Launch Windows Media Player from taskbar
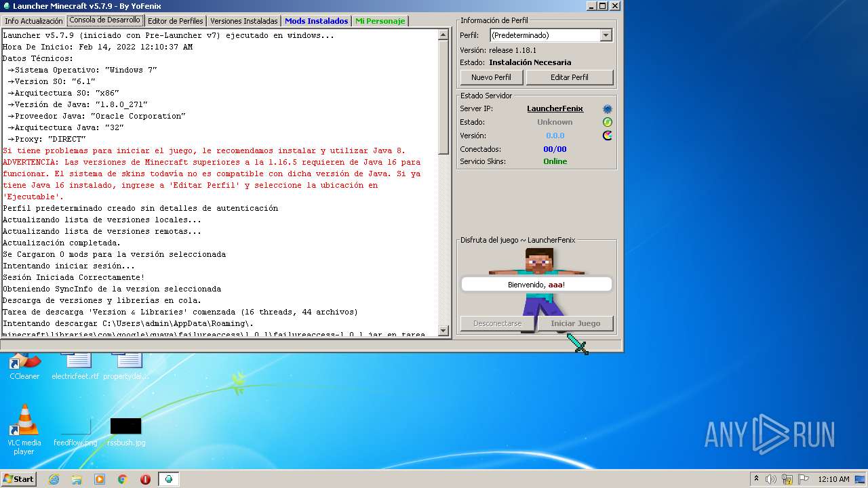 pos(100,479)
